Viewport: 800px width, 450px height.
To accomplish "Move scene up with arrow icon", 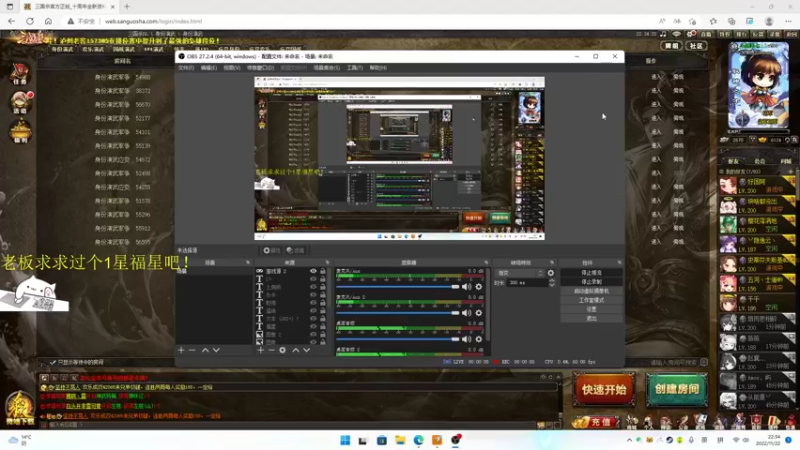I will [x=205, y=350].
